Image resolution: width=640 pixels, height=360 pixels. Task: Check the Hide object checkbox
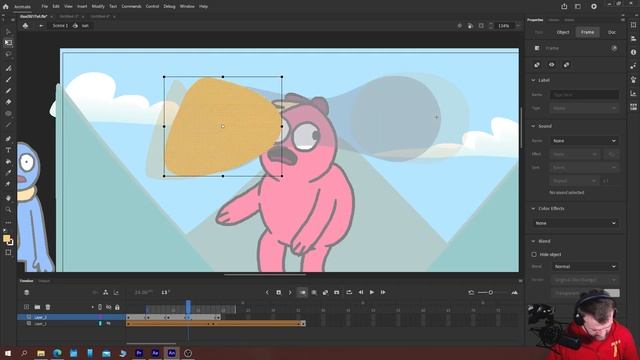tap(534, 254)
